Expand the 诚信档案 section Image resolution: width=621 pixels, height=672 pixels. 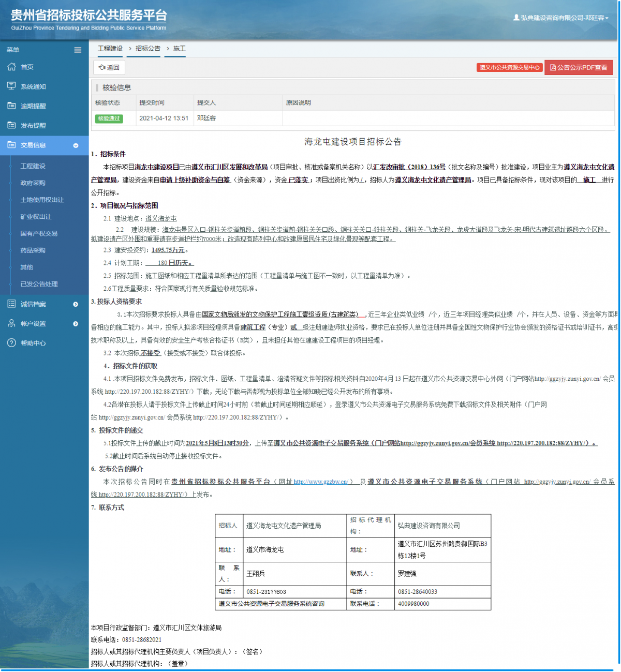pos(77,304)
